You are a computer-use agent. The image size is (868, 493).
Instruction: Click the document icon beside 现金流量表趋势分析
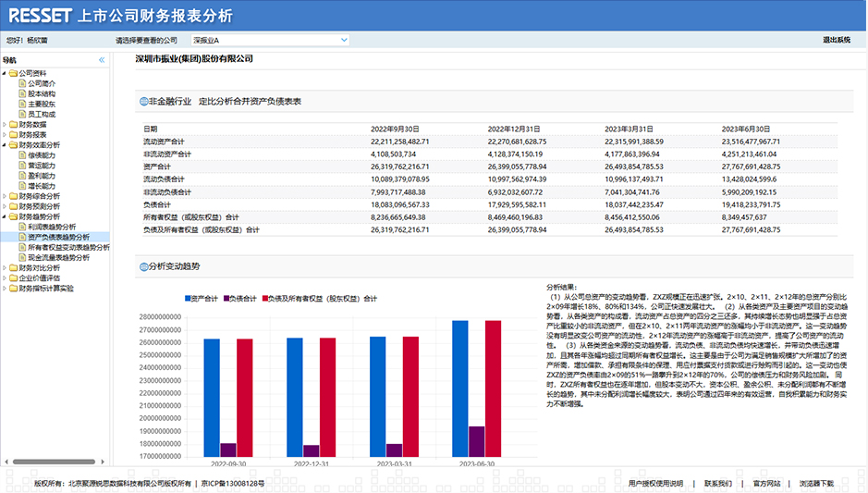click(x=23, y=257)
